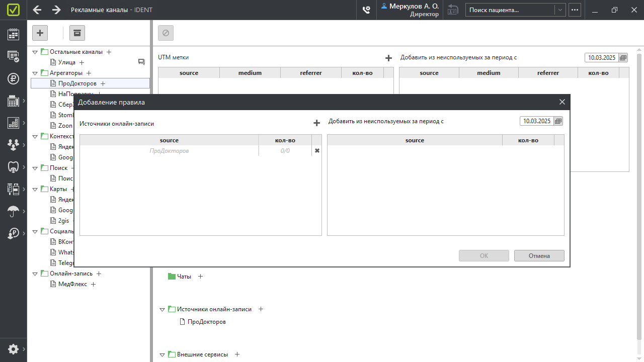The image size is (644, 362).
Task: Select the ПроДокторов source below Источники
Action: point(207,322)
